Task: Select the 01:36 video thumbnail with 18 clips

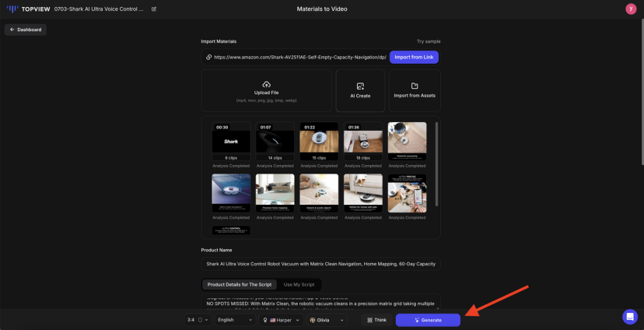Action: [x=363, y=142]
